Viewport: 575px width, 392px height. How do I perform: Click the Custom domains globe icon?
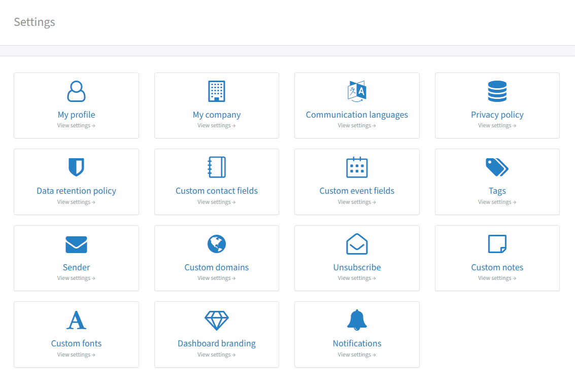pos(217,243)
